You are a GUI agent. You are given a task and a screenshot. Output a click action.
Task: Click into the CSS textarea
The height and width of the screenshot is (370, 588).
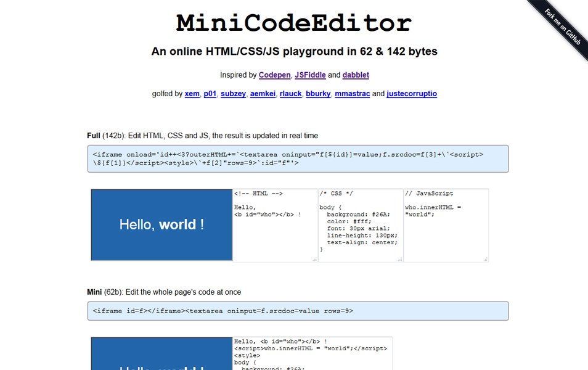(x=361, y=225)
